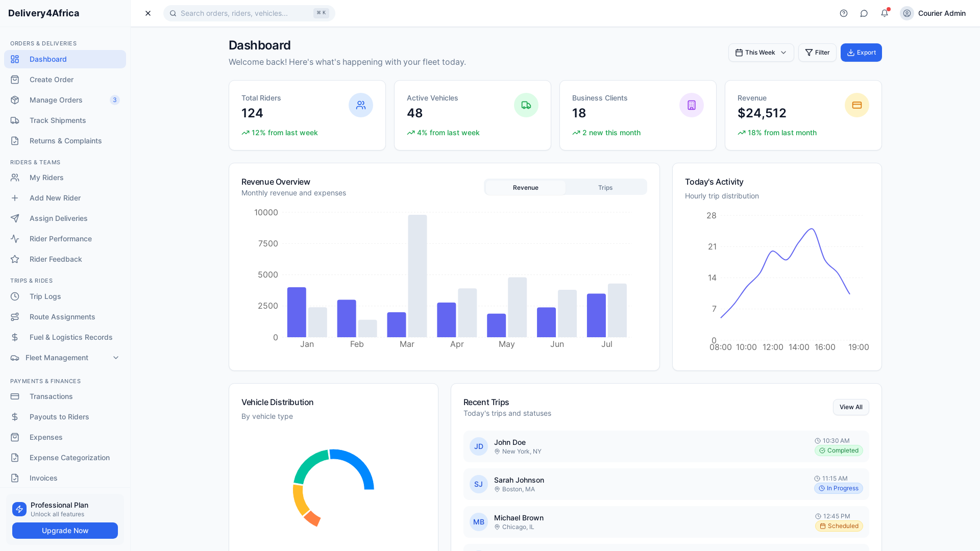Open notifications bell icon
Image resolution: width=980 pixels, height=551 pixels.
coord(885,13)
